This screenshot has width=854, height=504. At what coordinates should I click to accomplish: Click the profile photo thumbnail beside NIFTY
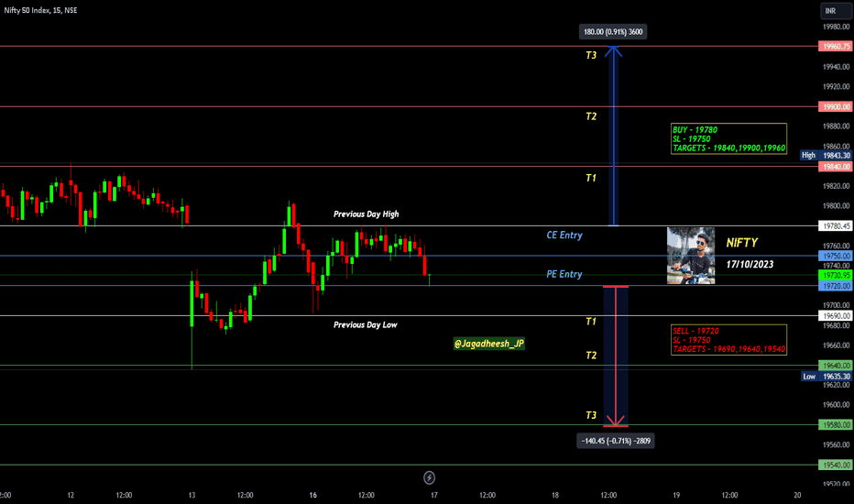(691, 256)
